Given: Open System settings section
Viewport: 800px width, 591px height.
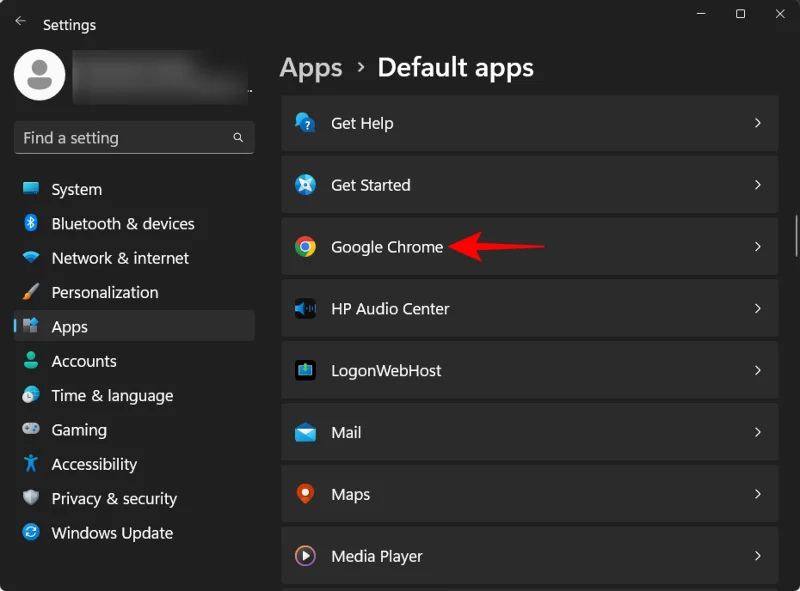Looking at the screenshot, I should (x=134, y=189).
